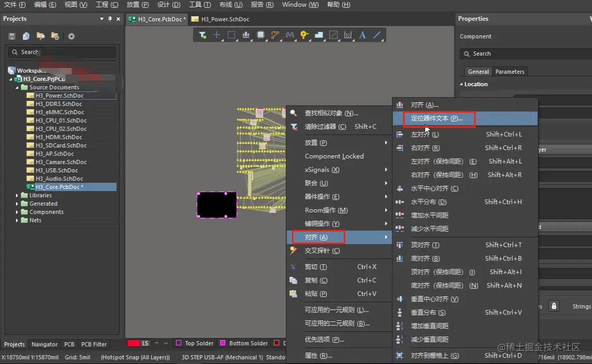592x364 pixels.
Task: Click the red LS layer color swatch
Action: 133,343
